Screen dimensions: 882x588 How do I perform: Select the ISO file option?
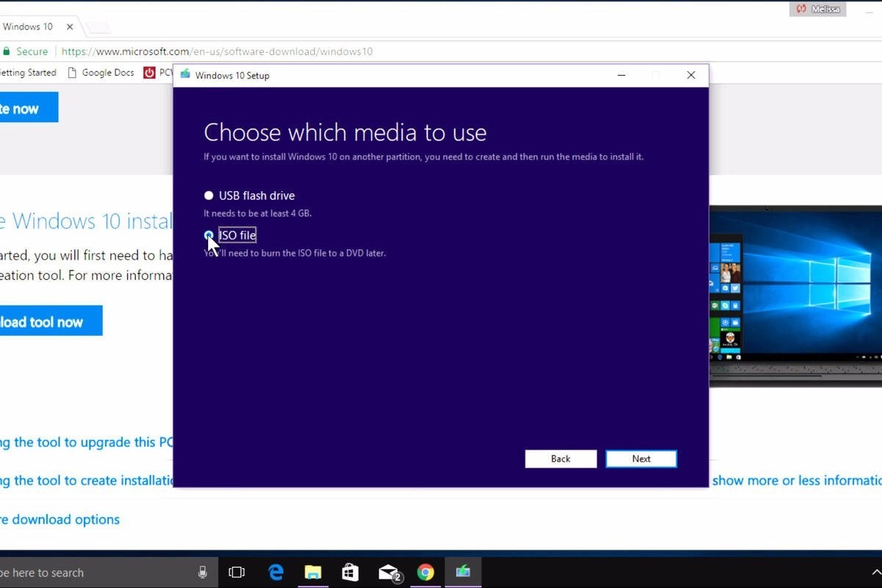pos(209,235)
